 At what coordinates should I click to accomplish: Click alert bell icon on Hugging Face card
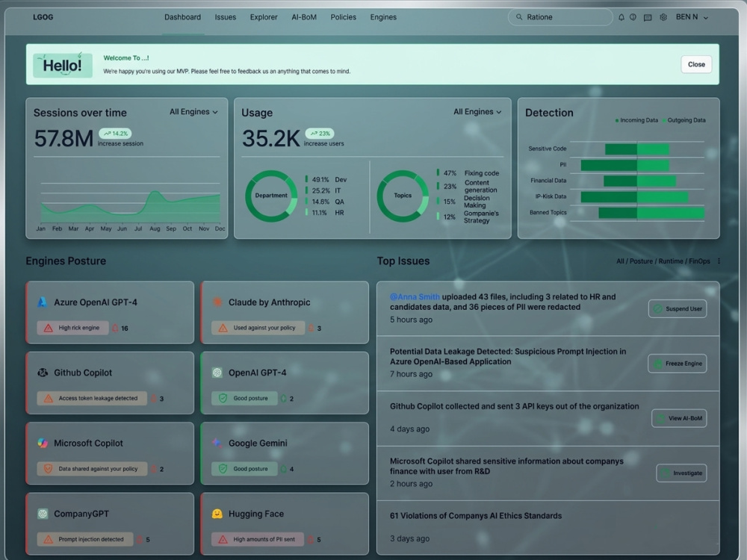tap(311, 540)
